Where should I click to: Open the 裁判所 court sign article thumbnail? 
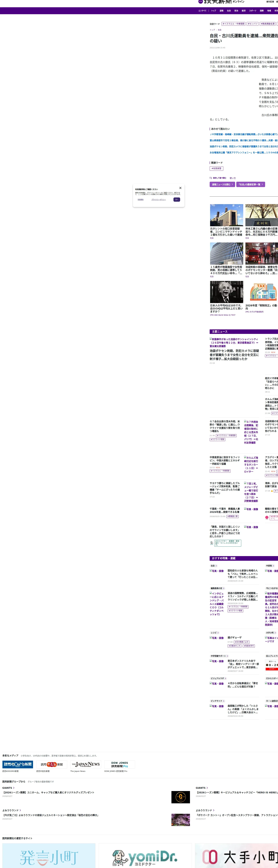(x=262, y=215)
